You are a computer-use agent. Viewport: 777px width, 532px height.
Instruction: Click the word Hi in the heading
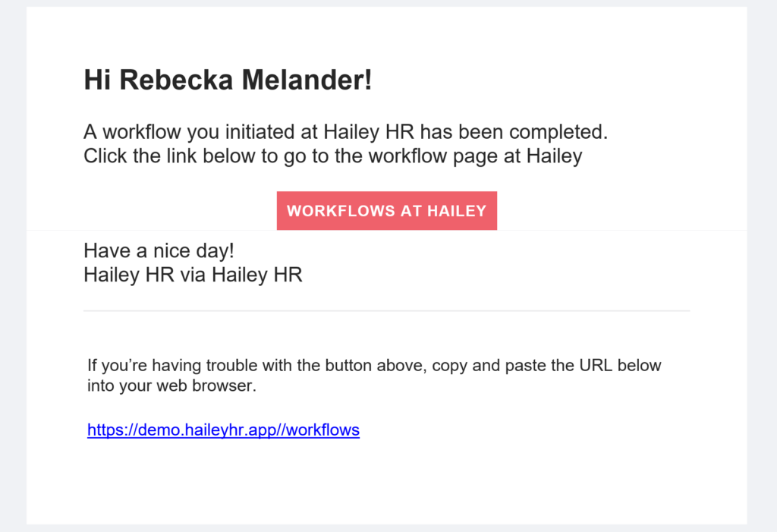point(97,80)
